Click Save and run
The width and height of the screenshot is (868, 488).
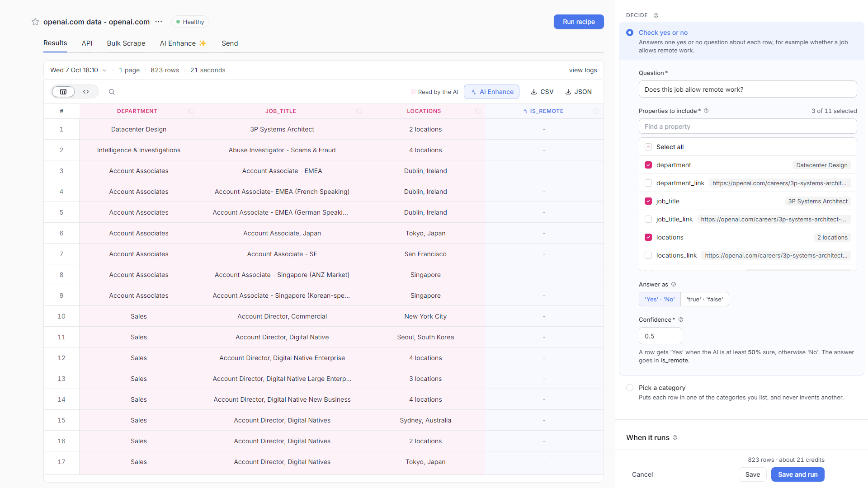(797, 474)
